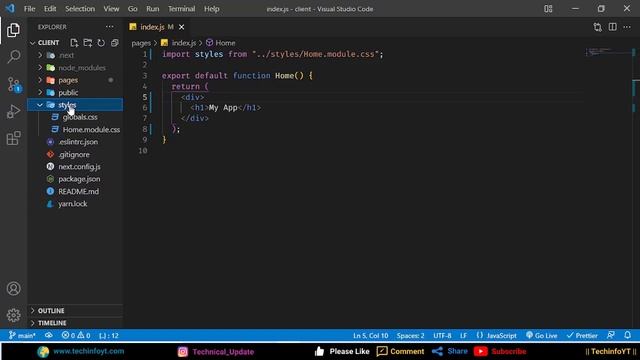Go to line via Ln 5, Col 10
This screenshot has height=360, width=640.
(x=371, y=336)
